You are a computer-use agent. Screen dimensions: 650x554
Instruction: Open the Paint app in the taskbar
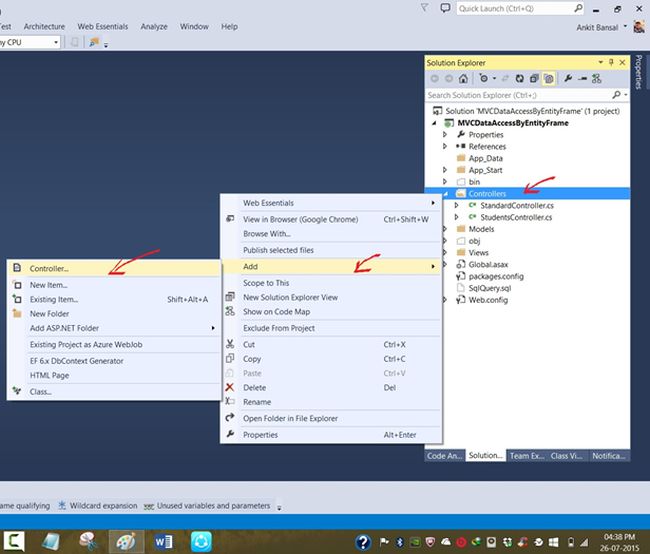(124, 540)
